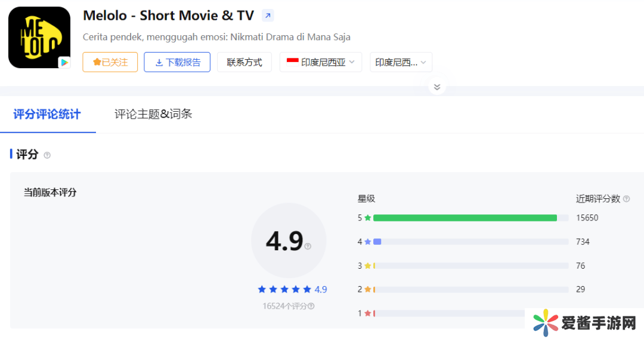Open the second 印度尼西... language dropdown

pos(401,62)
